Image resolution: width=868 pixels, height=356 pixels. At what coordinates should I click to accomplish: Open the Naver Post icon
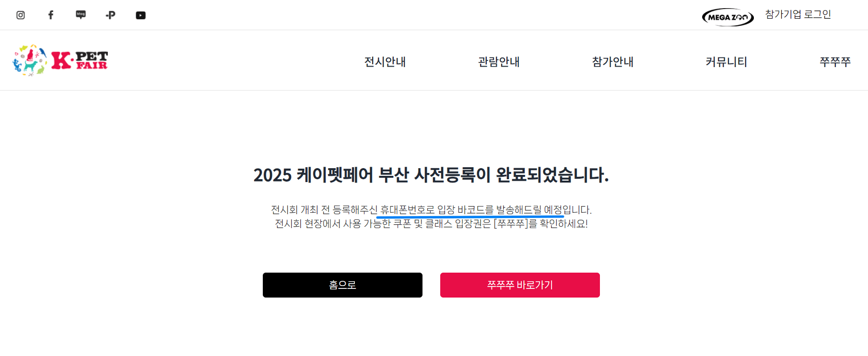(x=110, y=15)
